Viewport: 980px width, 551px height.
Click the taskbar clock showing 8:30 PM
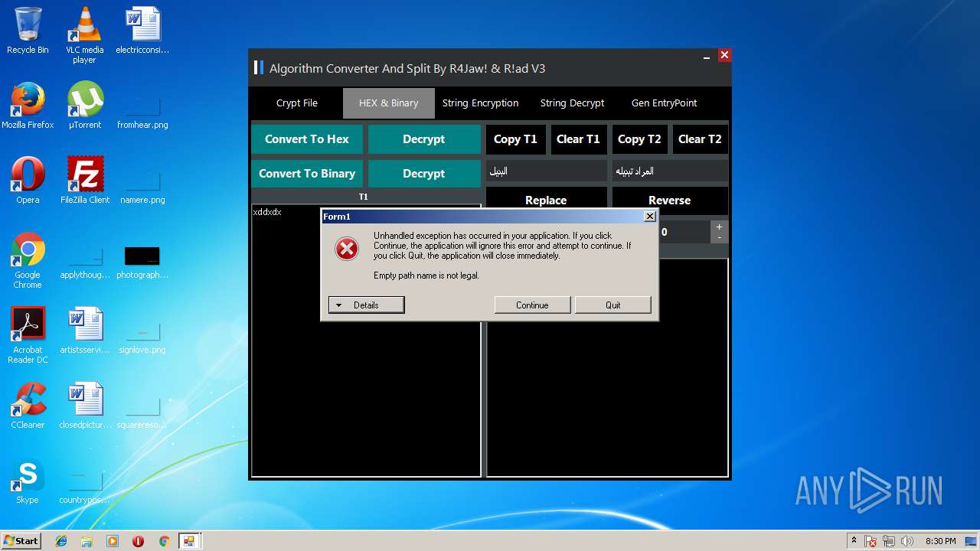pyautogui.click(x=940, y=541)
